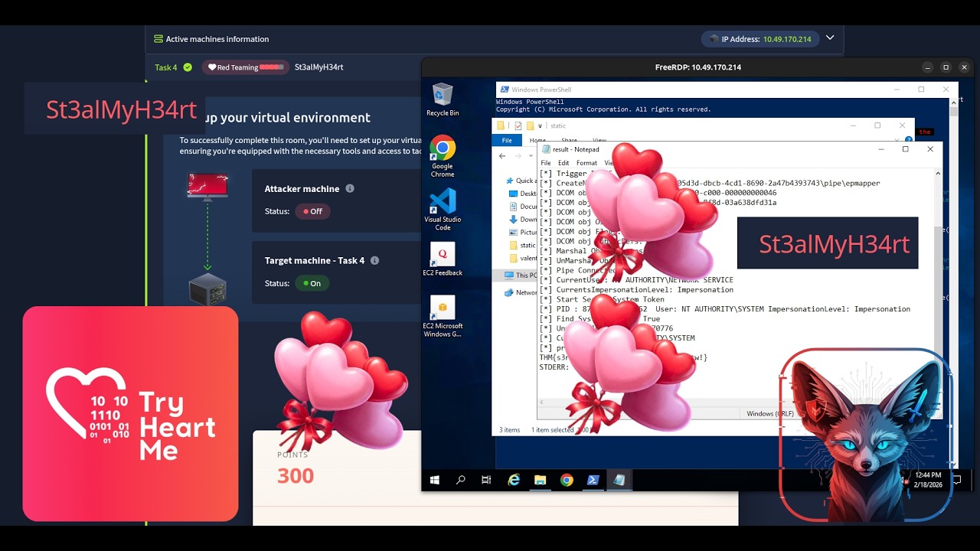Open the File tab in Explorer

(x=506, y=141)
